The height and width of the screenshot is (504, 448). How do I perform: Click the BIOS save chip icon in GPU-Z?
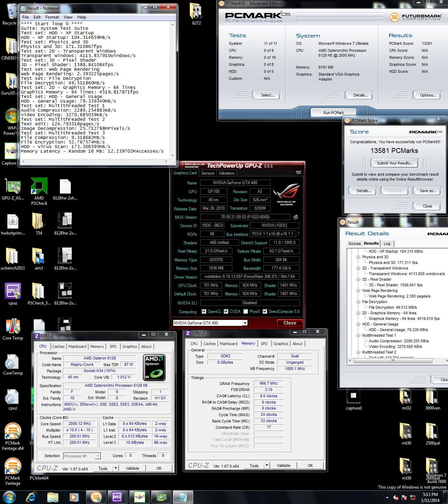click(296, 217)
